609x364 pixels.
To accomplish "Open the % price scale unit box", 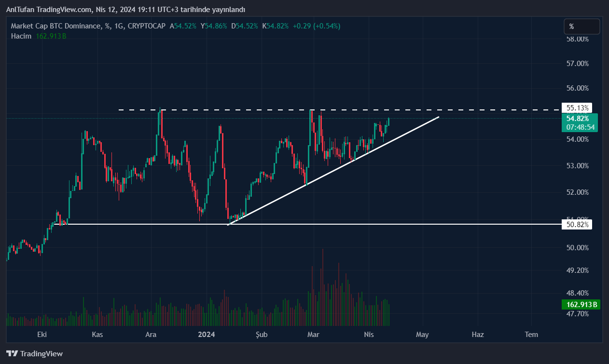I will [581, 27].
